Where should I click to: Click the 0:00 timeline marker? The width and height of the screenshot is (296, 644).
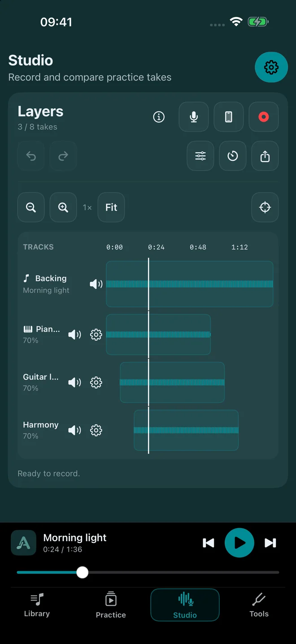pyautogui.click(x=114, y=247)
